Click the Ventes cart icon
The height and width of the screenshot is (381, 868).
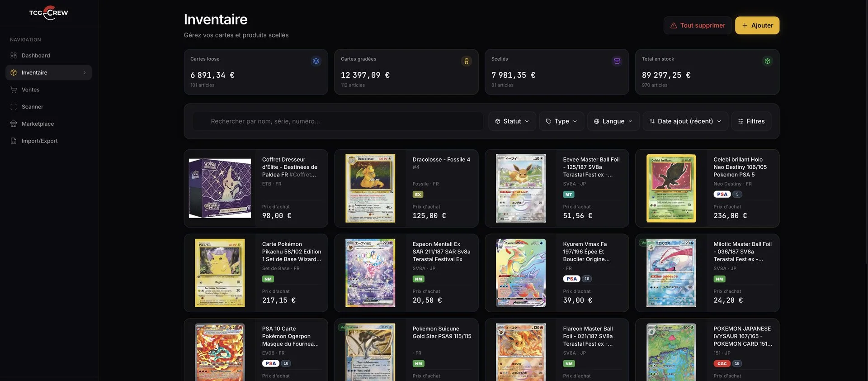click(14, 90)
